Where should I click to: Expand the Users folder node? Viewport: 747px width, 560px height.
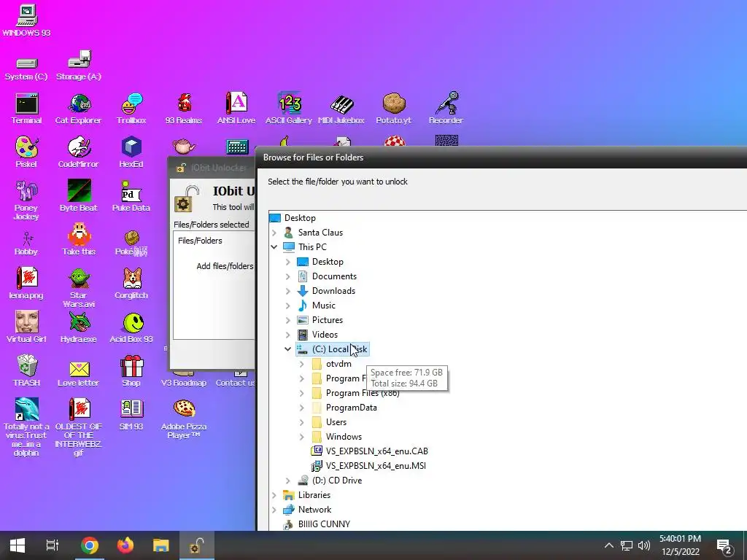point(301,422)
